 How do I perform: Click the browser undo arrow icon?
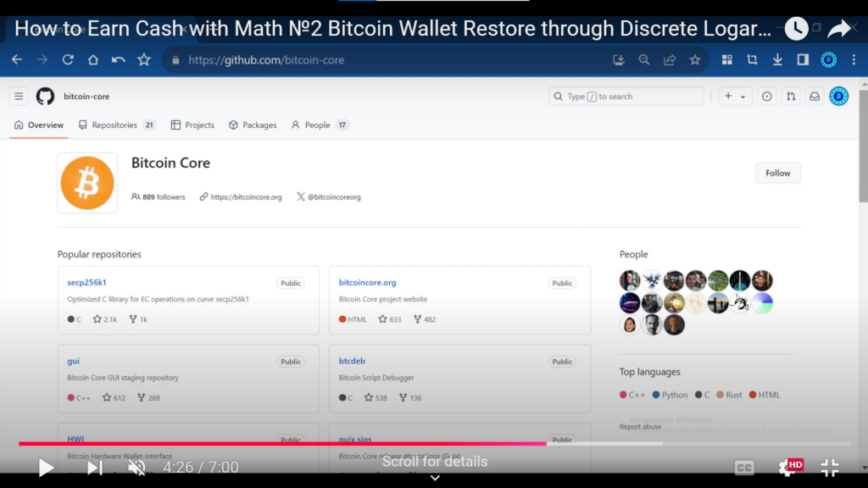click(119, 60)
